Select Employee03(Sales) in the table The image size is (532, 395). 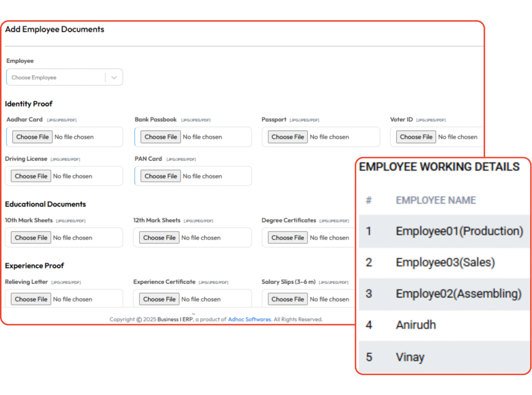[x=445, y=263]
